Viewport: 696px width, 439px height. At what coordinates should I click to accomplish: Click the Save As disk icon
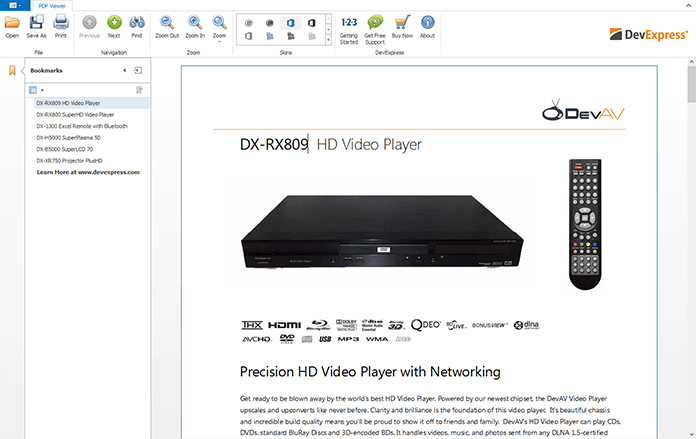point(36,24)
